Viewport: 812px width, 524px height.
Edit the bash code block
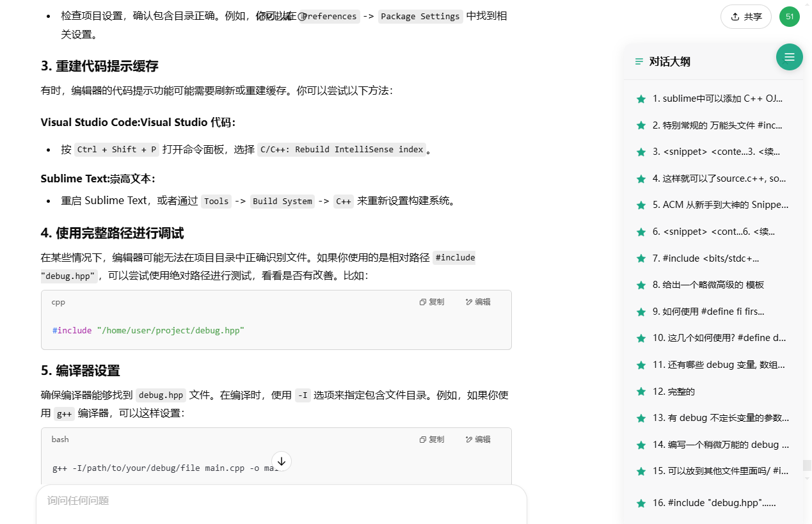click(478, 440)
